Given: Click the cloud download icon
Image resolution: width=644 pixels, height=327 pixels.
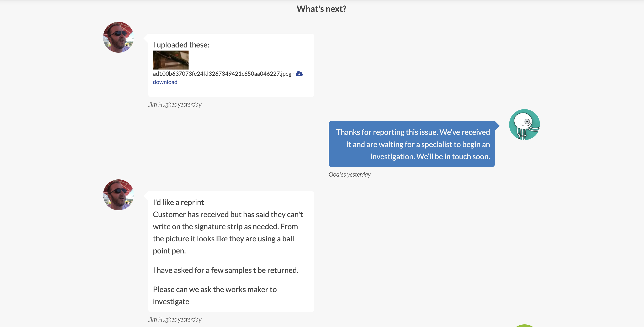Looking at the screenshot, I should pos(299,74).
